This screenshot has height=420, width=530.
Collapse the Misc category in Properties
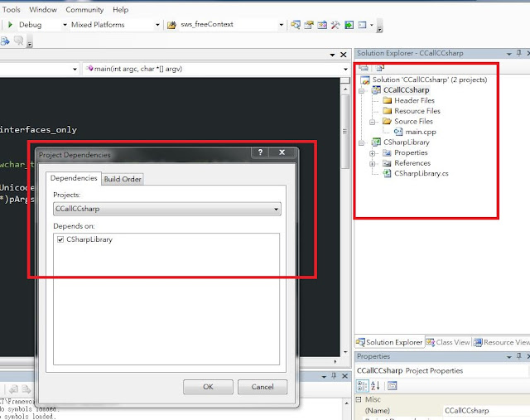pyautogui.click(x=359, y=399)
